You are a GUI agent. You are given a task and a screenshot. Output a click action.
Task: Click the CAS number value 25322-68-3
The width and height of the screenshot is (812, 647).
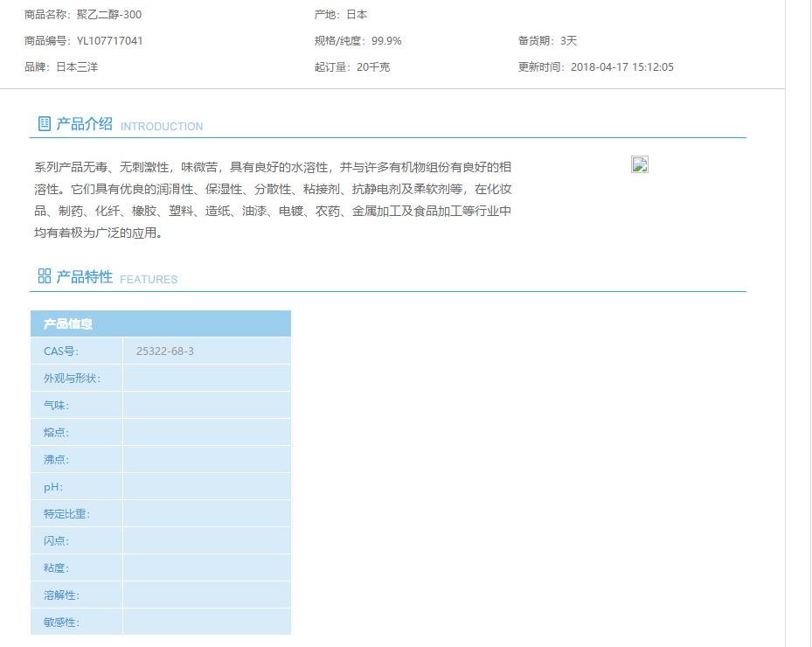[x=165, y=351]
